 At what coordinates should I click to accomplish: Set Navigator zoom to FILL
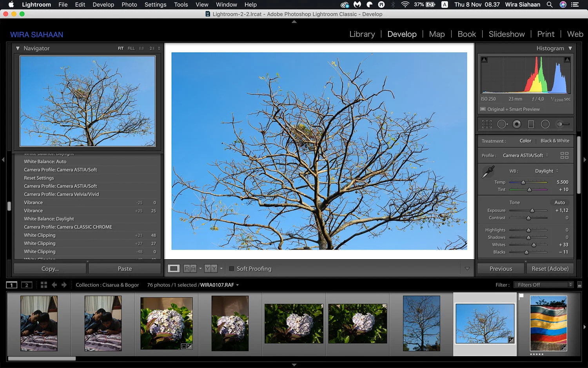pos(131,48)
